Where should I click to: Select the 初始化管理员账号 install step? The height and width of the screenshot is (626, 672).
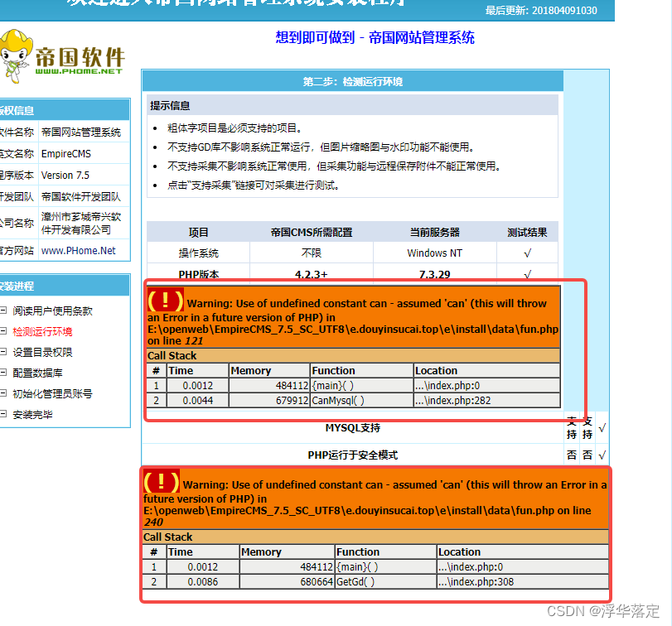[x=52, y=393]
